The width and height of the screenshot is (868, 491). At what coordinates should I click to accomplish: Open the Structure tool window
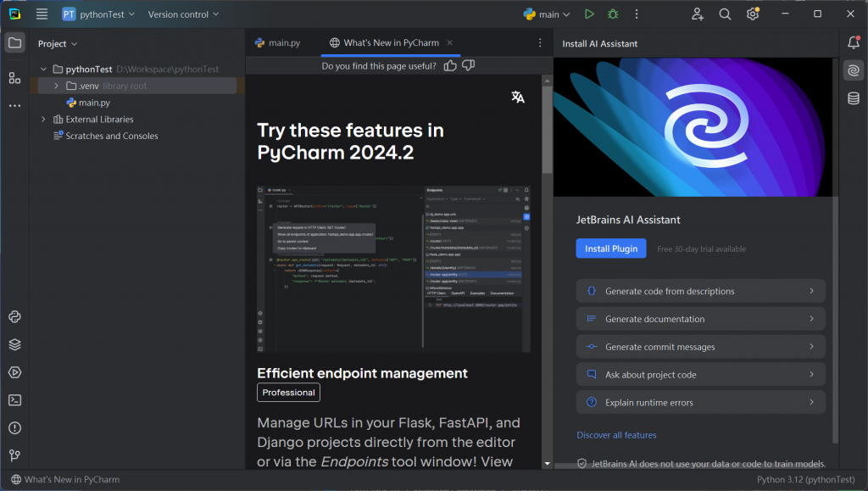click(15, 78)
